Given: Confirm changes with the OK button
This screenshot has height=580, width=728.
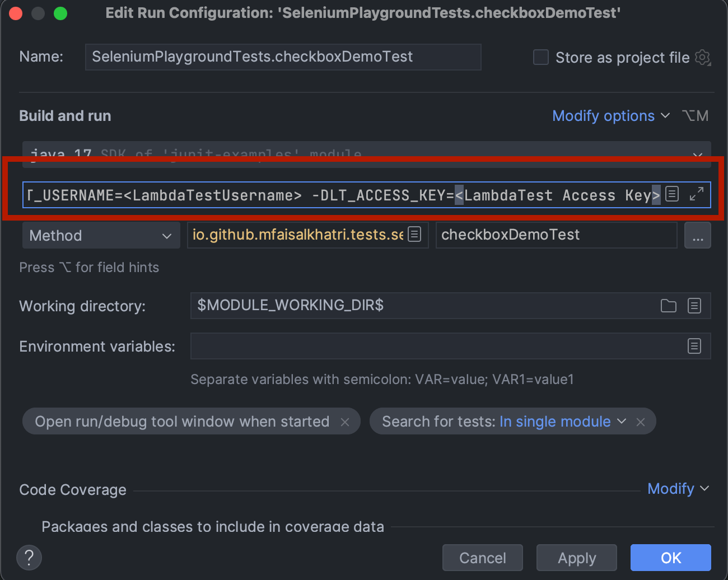Looking at the screenshot, I should point(670,557).
